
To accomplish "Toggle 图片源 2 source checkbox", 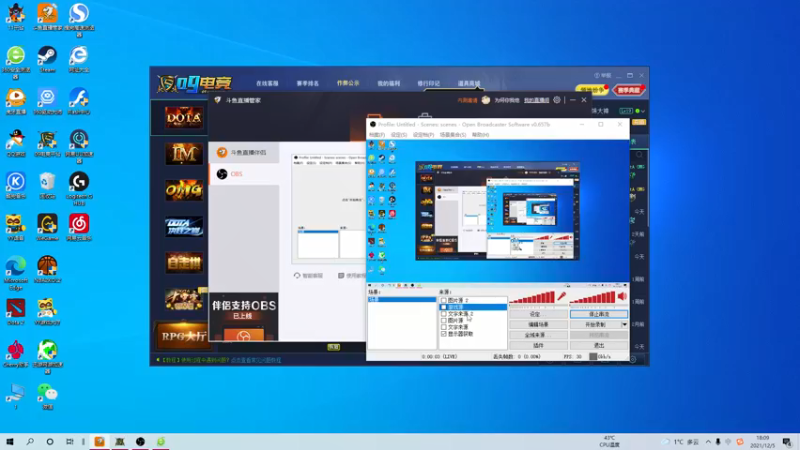I will pyautogui.click(x=443, y=301).
